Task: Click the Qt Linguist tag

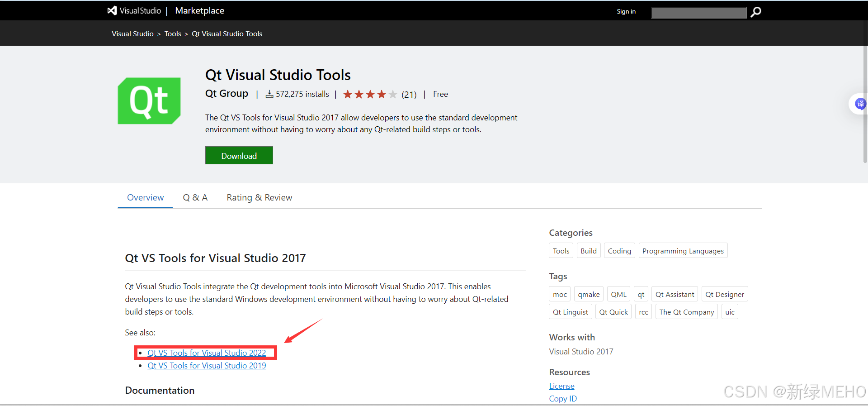Action: 571,312
